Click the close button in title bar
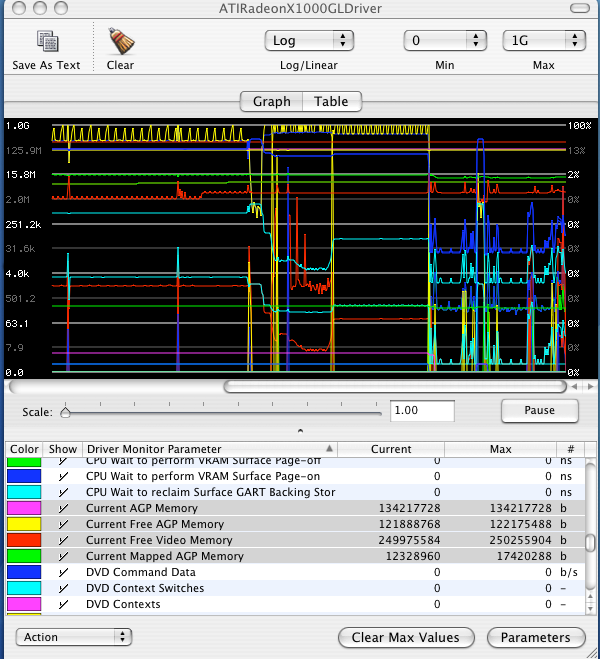Screen dimensions: 600x659 (x=19, y=8)
